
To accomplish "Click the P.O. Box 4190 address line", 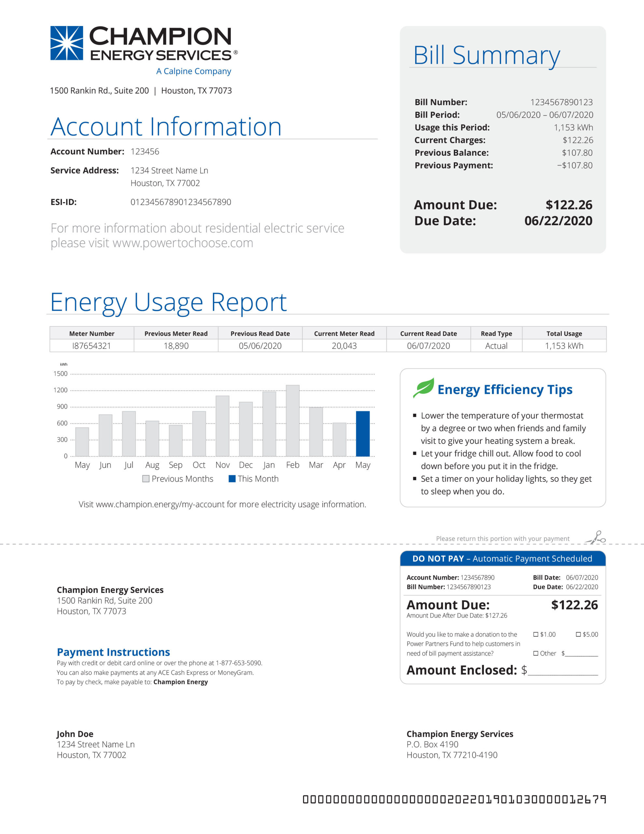I will 432,744.
